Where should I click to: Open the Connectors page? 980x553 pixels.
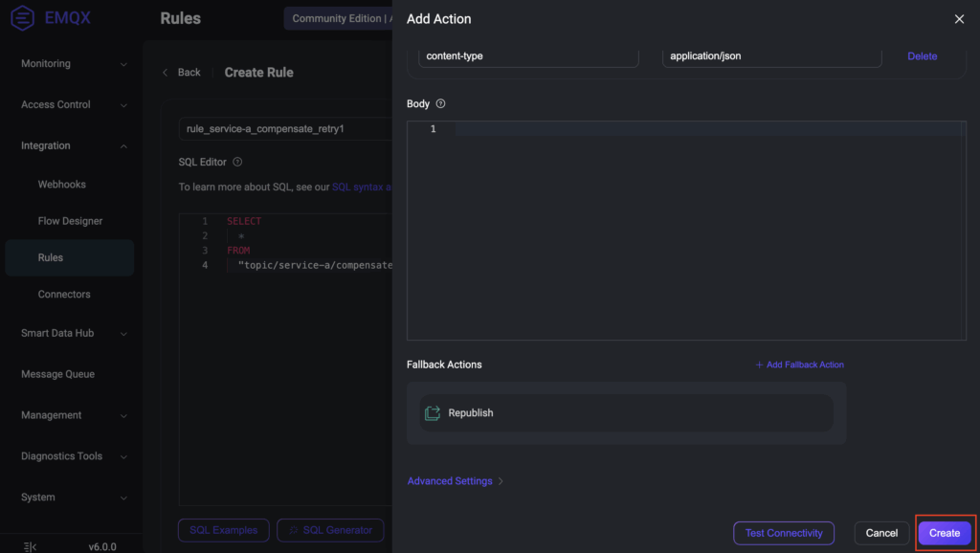pos(64,295)
